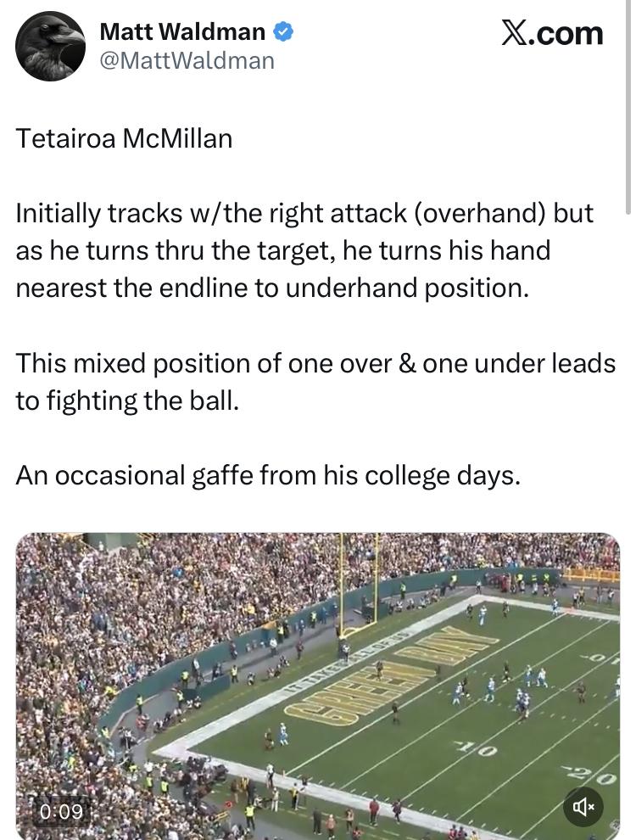Viewport: 636px width, 840px height.
Task: Click the page scrollbar on the right edge
Action: tap(628, 110)
